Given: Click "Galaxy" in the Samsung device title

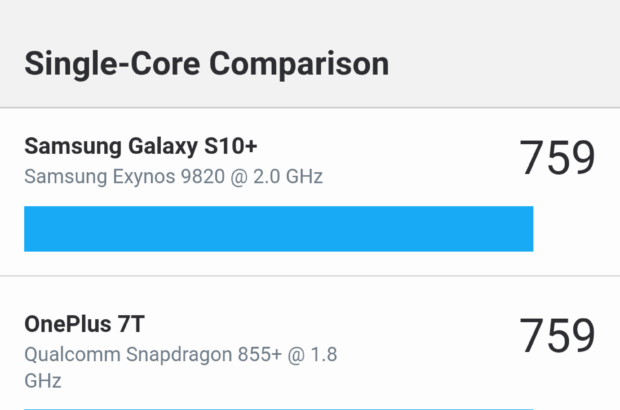Looking at the screenshot, I should [163, 146].
